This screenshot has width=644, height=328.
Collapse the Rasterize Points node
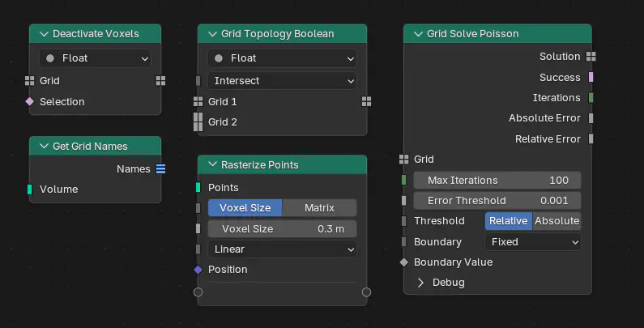pos(213,164)
